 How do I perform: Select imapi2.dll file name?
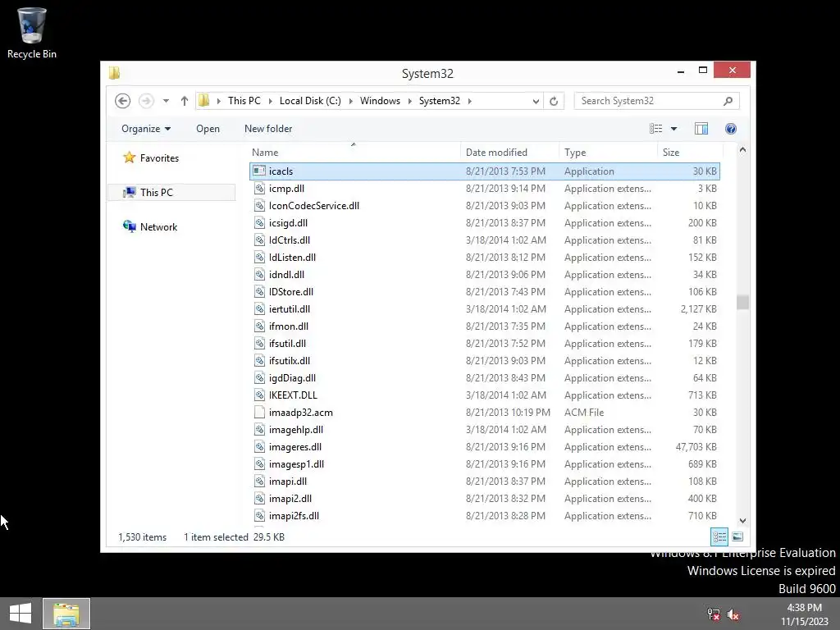pyautogui.click(x=290, y=498)
